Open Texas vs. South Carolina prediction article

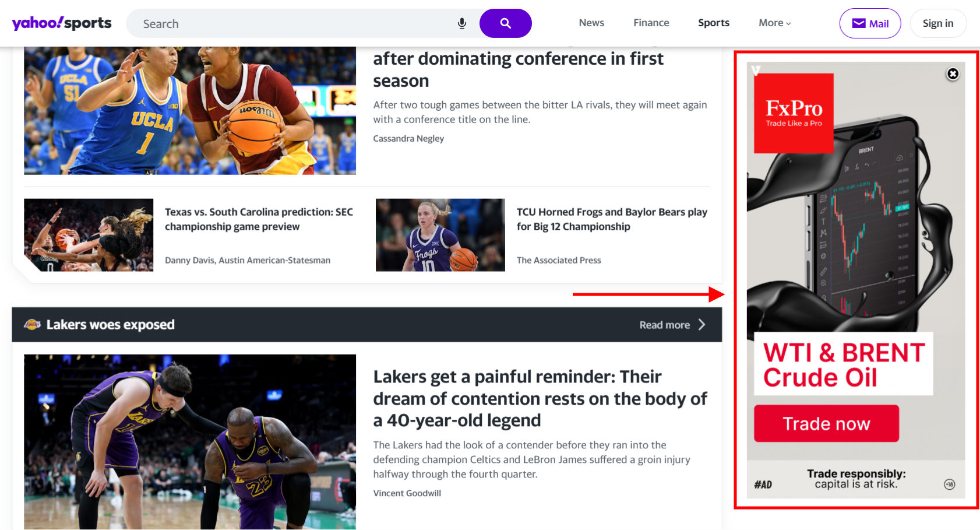point(259,219)
